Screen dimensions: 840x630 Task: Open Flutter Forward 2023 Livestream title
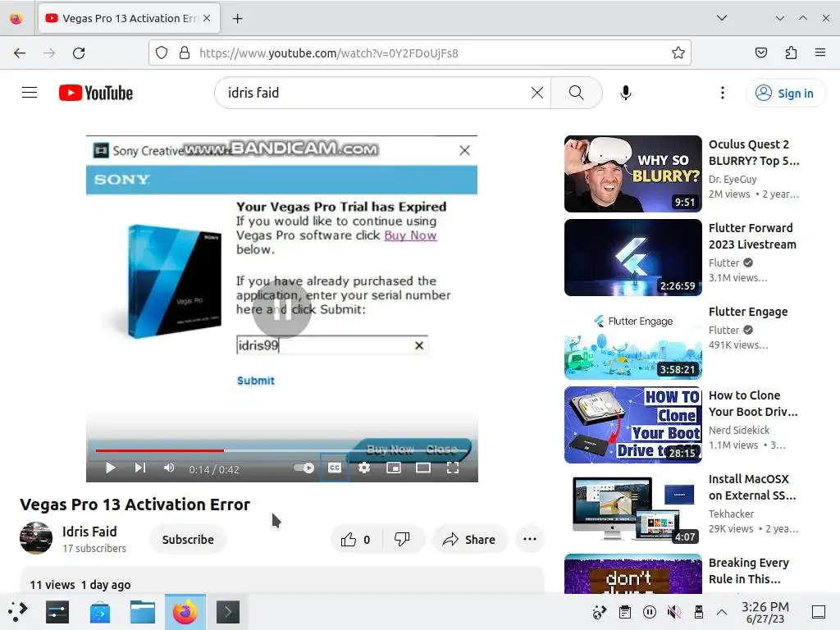752,236
